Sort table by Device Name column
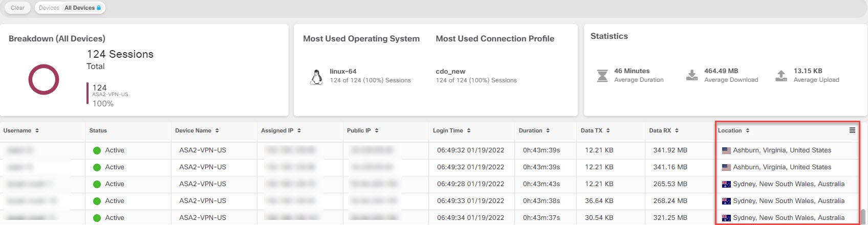This screenshot has height=225, width=868. click(x=217, y=131)
